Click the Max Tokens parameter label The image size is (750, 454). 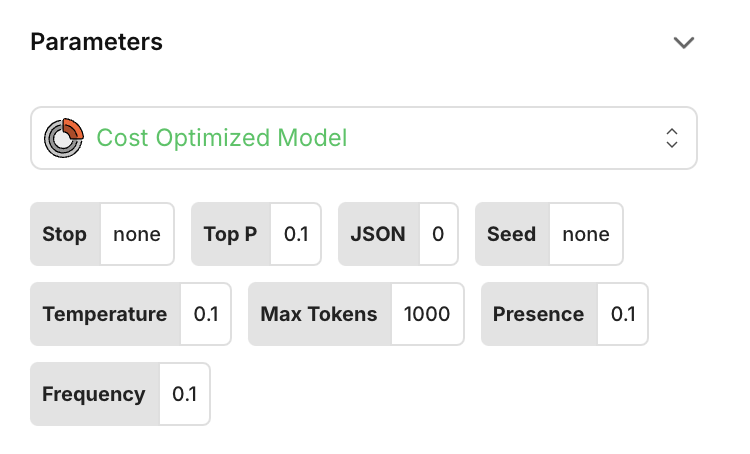[319, 314]
